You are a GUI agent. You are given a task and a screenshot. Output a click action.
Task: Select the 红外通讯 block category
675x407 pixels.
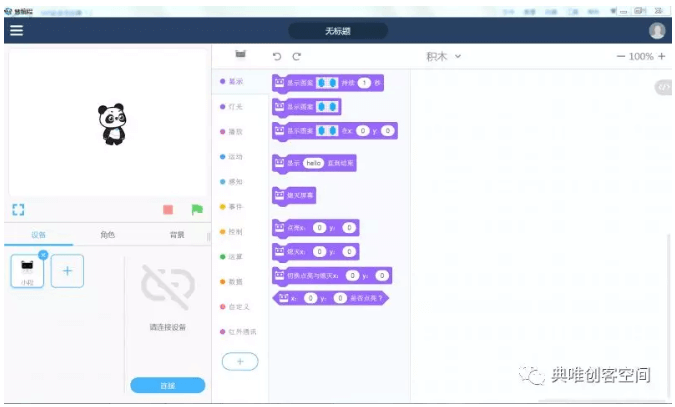[240, 331]
